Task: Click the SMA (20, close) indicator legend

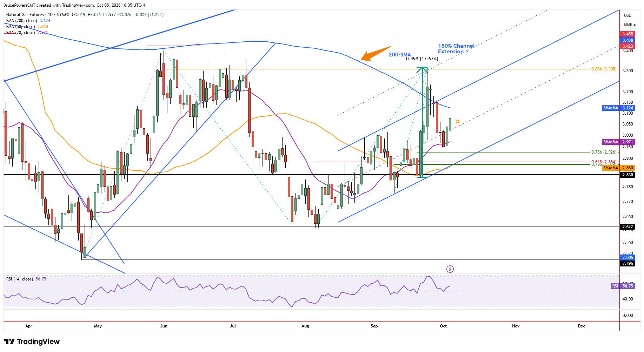Action: point(27,33)
